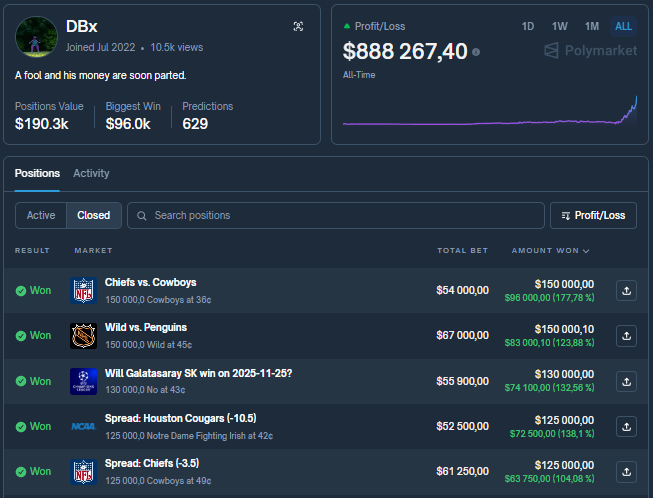Image resolution: width=653 pixels, height=498 pixels.
Task: Share the Galatasaray SK position
Action: pos(626,381)
